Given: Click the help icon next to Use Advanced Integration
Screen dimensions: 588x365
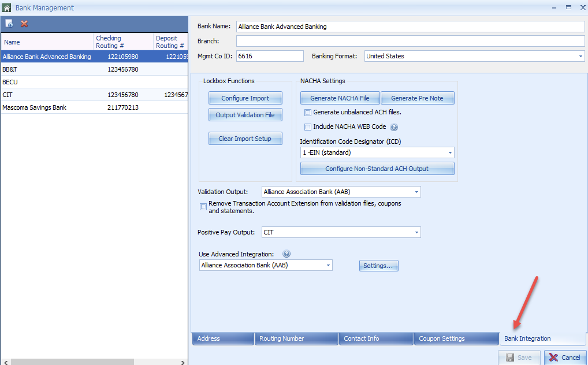Looking at the screenshot, I should click(x=286, y=254).
